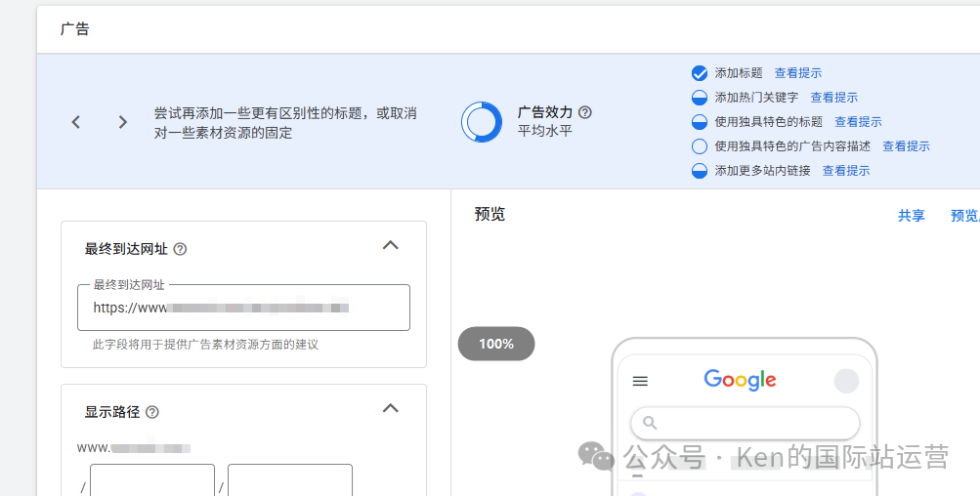This screenshot has height=496, width=980.
Task: Click the 使用独具特色的标题 status icon
Action: [700, 122]
